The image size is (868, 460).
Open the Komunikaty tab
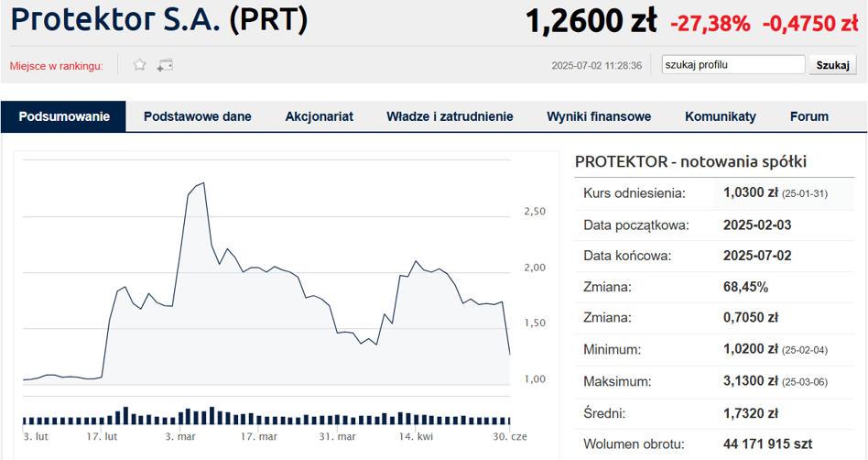click(x=721, y=116)
